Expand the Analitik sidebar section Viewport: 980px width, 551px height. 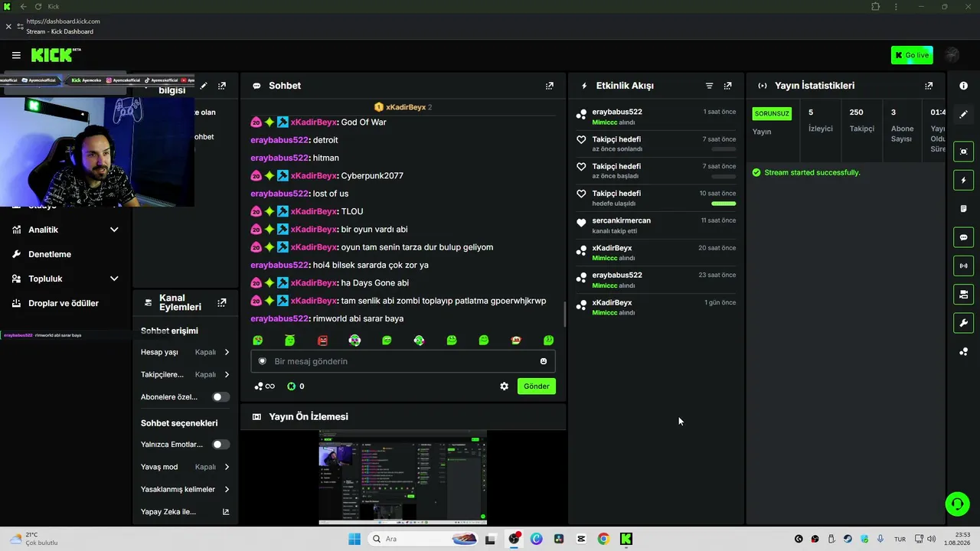pos(65,230)
